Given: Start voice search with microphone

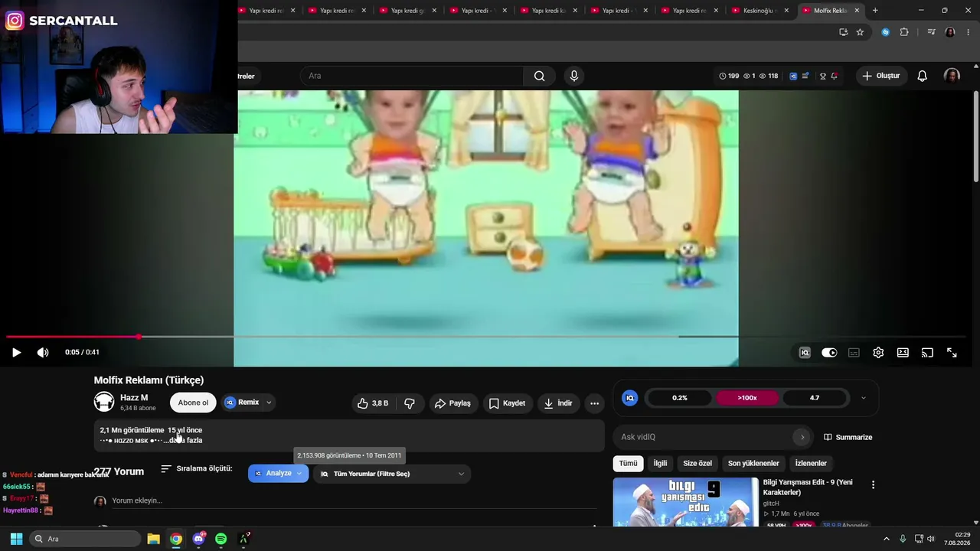Looking at the screenshot, I should tap(574, 76).
